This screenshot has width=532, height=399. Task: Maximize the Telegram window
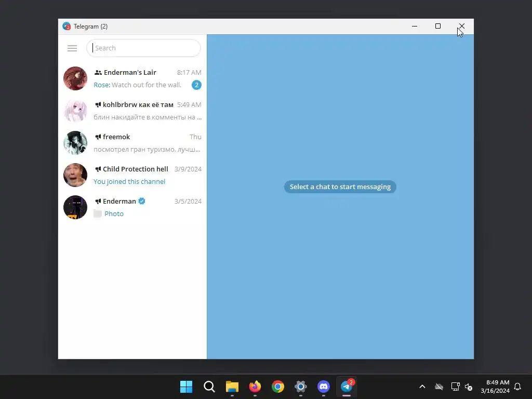pyautogui.click(x=437, y=26)
